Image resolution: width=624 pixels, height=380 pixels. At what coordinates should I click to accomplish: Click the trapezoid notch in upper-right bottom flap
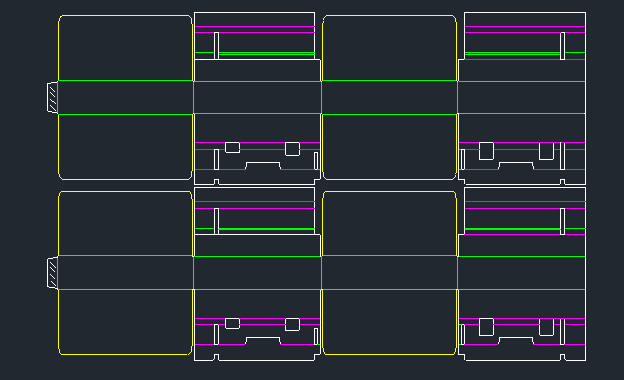click(x=516, y=166)
